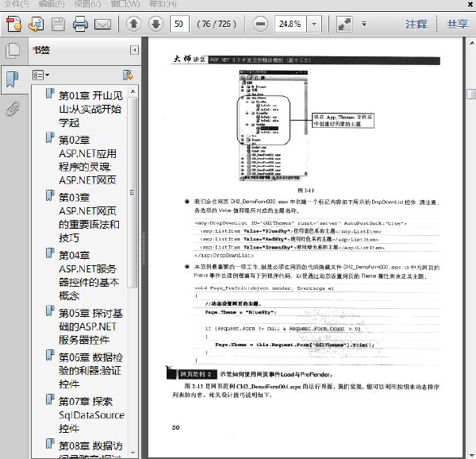Go to next page with down arrow

pyautogui.click(x=155, y=24)
